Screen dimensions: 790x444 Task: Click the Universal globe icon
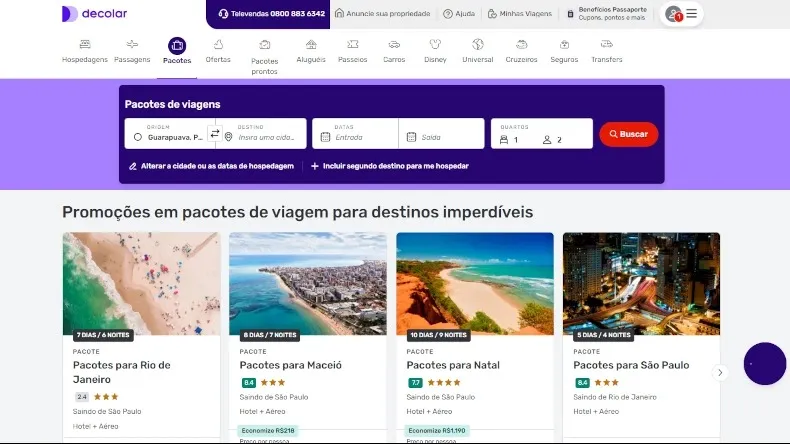[478, 44]
